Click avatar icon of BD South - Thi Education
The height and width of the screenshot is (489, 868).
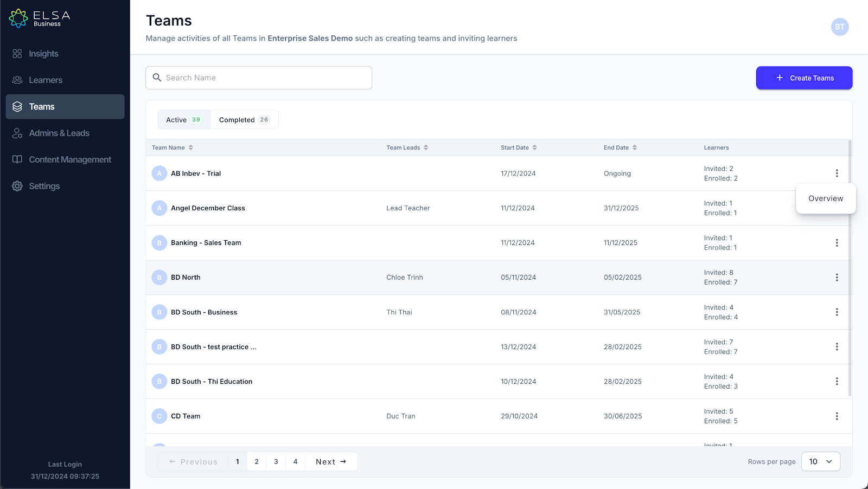(159, 382)
